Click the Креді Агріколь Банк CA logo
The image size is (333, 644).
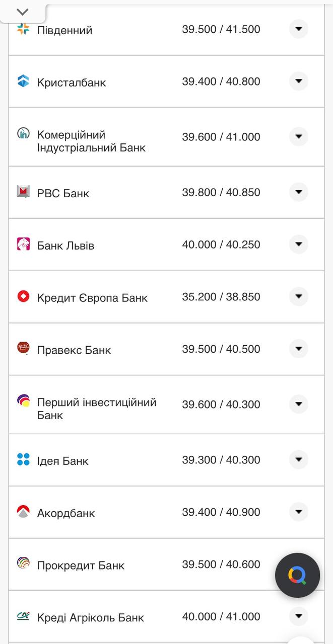tap(22, 617)
